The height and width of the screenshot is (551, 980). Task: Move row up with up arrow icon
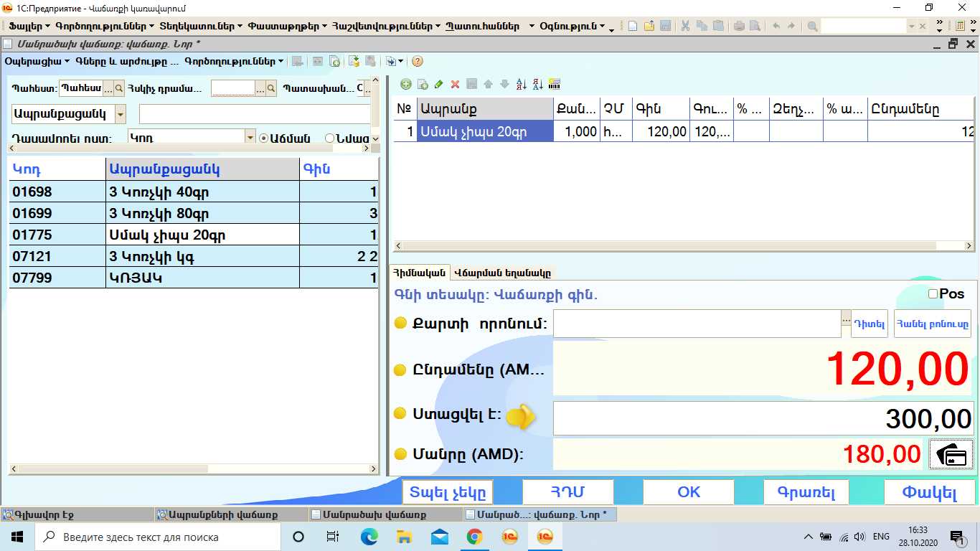489,84
